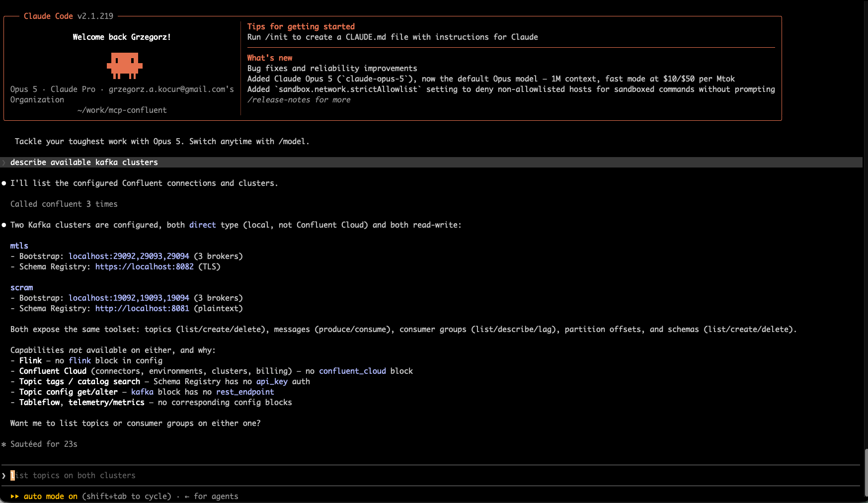Click the 'Run /init to create a CLAUDE.md' tip

393,37
